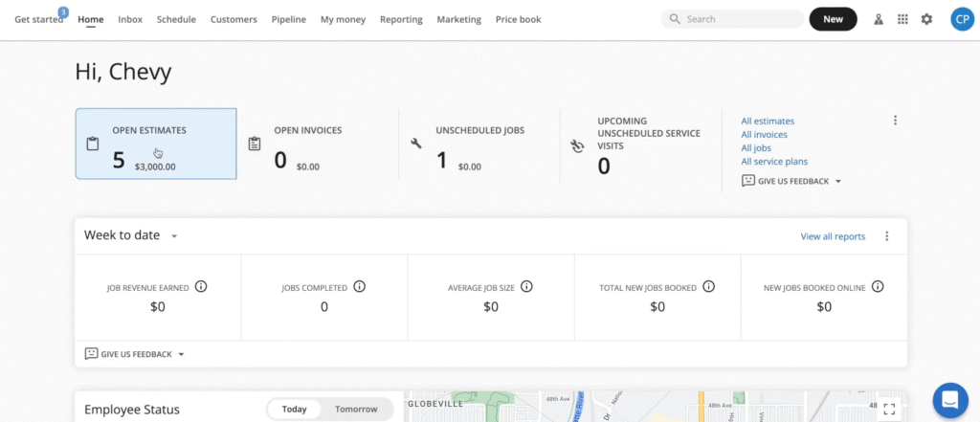Click the notification badge on Get started

coord(63,11)
